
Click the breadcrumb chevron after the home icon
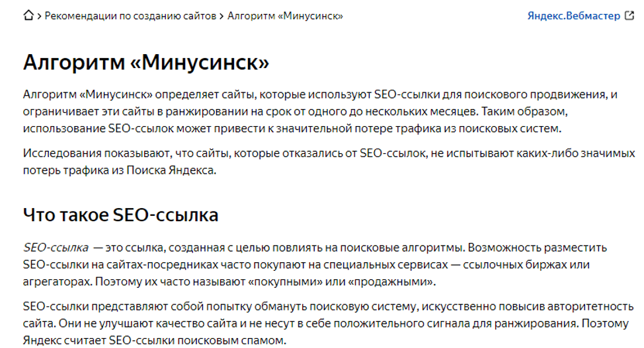point(40,16)
